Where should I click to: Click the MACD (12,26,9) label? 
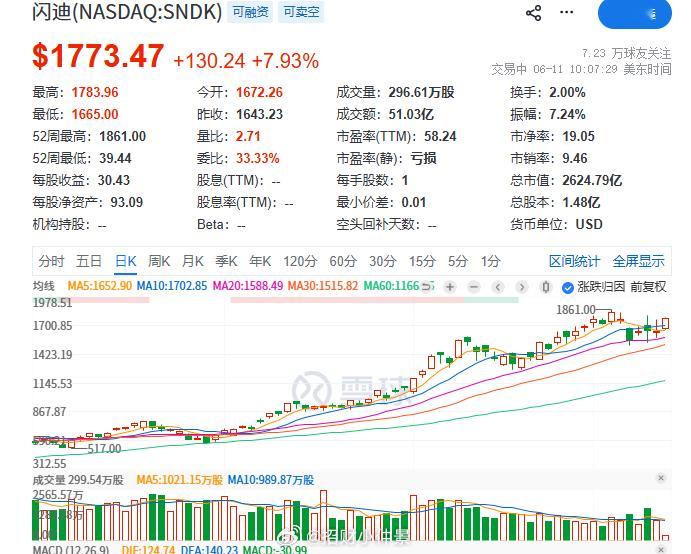71,550
